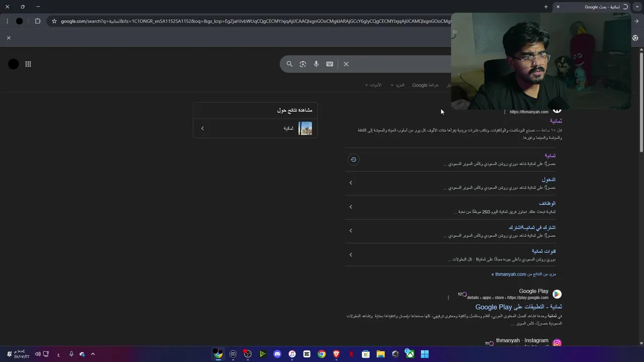644x362 pixels.
Task: Click inside the Google search field
Action: pyautogui.click(x=400, y=64)
